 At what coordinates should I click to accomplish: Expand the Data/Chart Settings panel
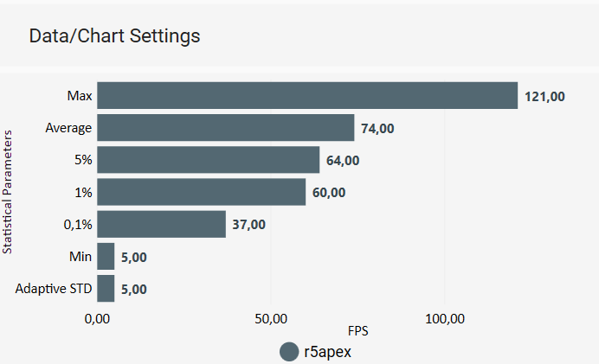coord(114,36)
